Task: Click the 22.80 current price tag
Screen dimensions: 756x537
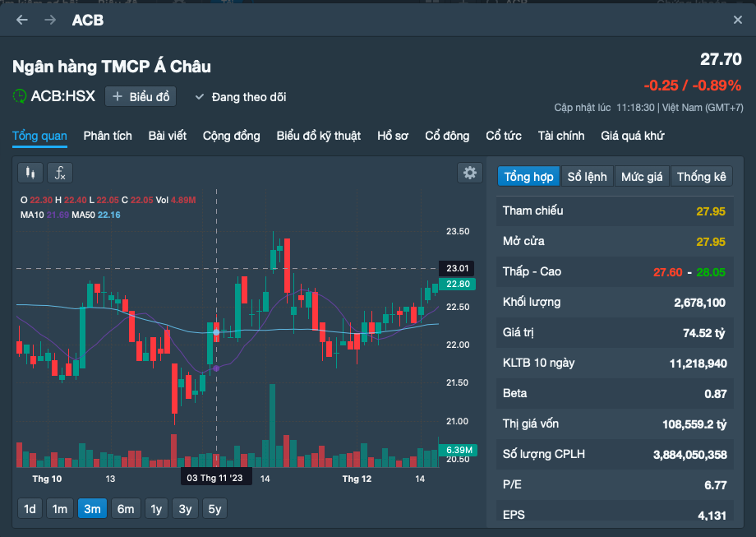Action: click(x=458, y=284)
